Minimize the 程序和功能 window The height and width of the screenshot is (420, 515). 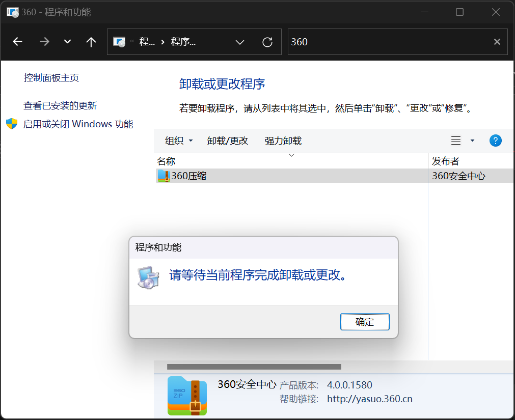click(424, 12)
